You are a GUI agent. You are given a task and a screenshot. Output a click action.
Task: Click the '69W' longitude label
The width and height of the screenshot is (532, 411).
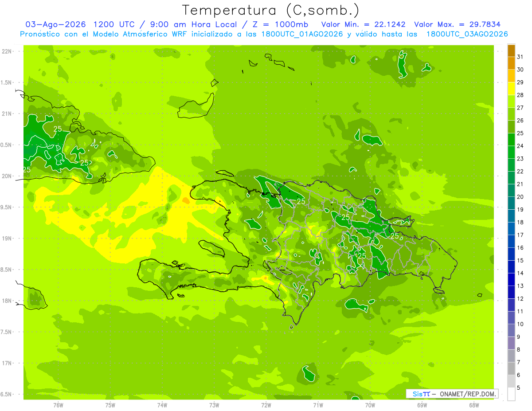click(x=422, y=405)
